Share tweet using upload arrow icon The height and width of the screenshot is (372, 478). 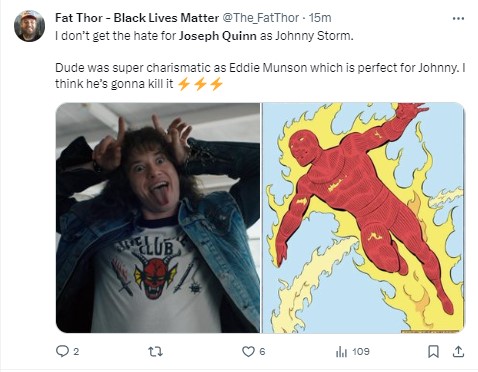pyautogui.click(x=458, y=351)
